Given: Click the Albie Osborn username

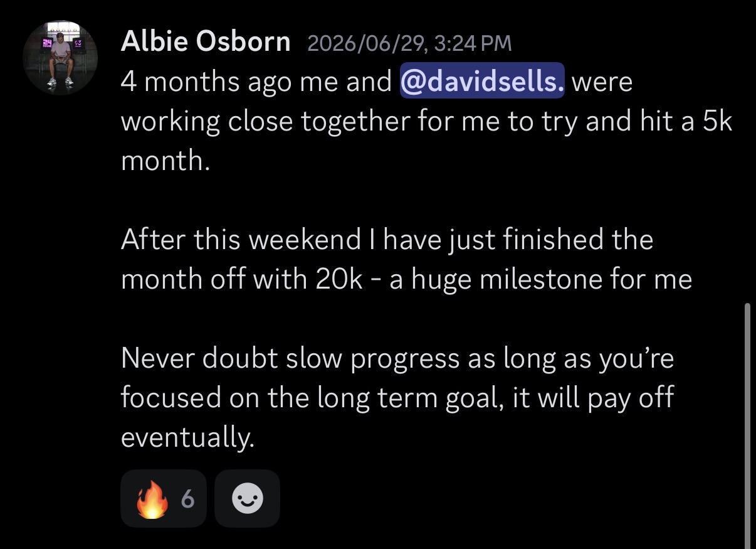Looking at the screenshot, I should 206,42.
